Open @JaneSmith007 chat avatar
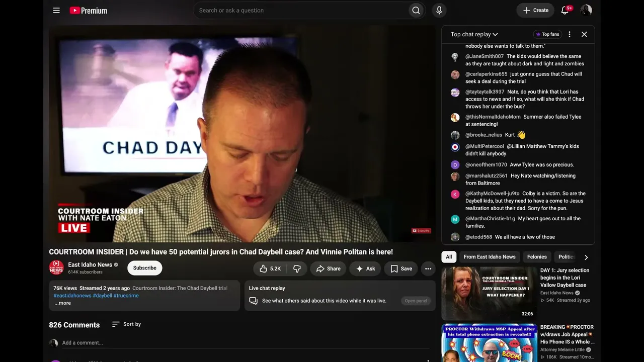644x362 pixels. (455, 57)
